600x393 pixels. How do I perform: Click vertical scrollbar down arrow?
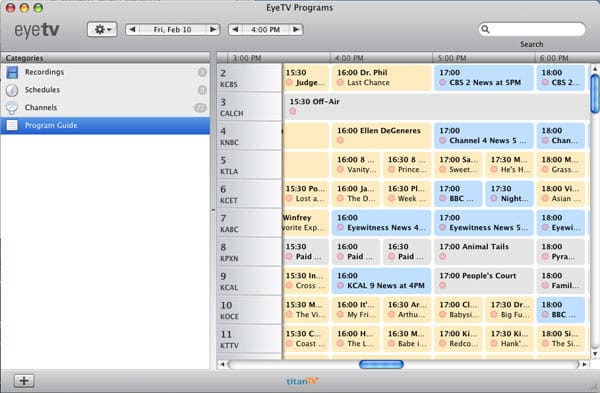[595, 354]
